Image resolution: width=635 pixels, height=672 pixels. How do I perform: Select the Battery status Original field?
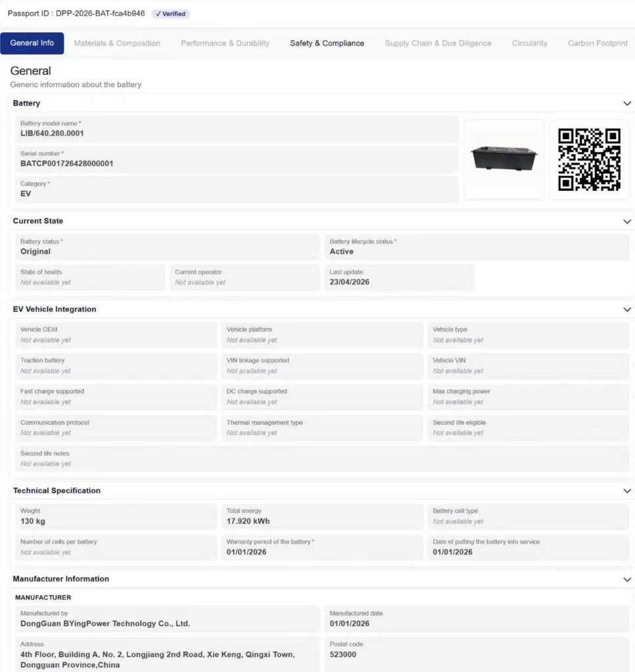pos(167,247)
